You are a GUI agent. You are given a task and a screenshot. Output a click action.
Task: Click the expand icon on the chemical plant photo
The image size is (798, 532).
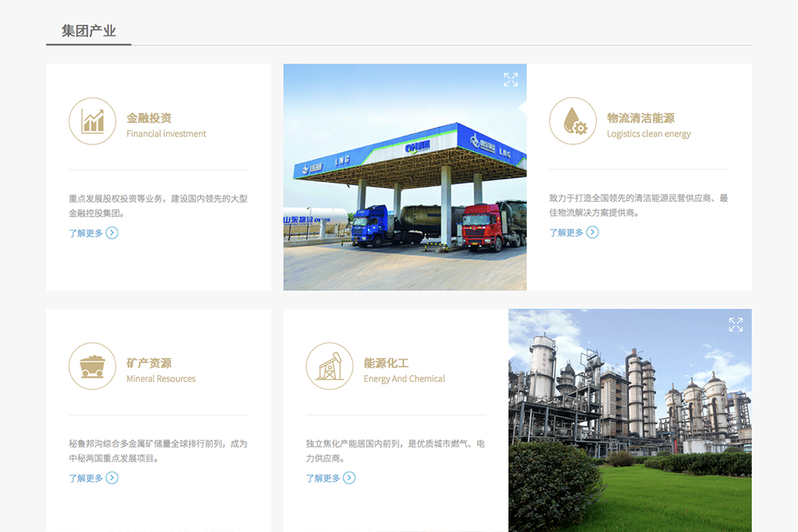point(737,325)
